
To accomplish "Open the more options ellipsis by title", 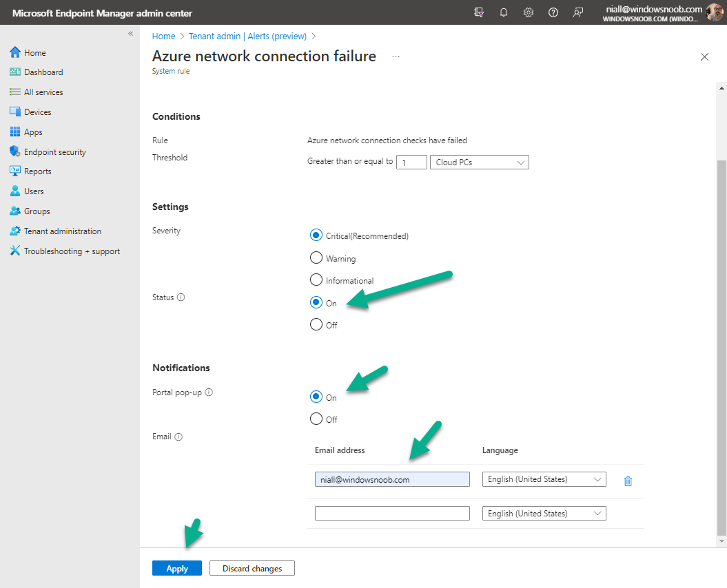I will [396, 56].
